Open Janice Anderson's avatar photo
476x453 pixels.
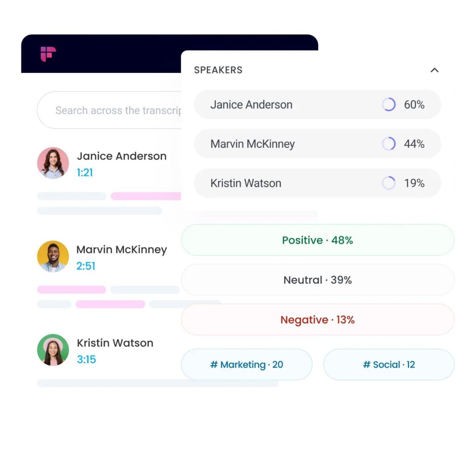[x=53, y=163]
